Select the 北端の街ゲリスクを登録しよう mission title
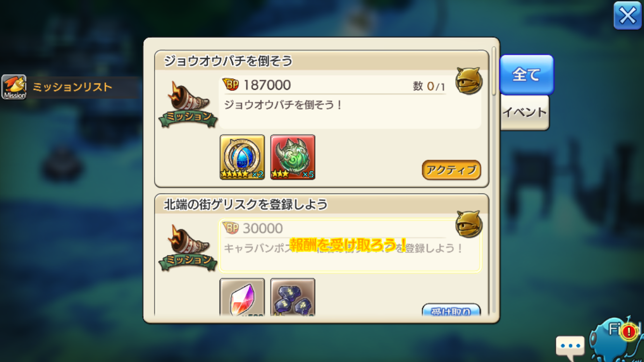Viewport: 644px width, 362px height. (x=246, y=204)
